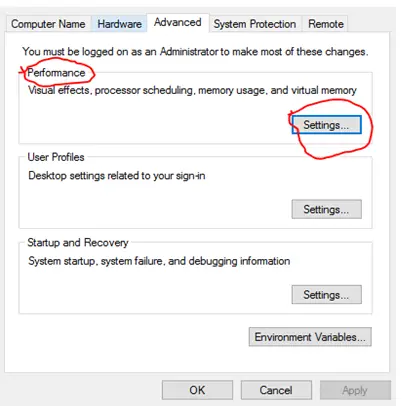402x406 pixels.
Task: Open the Hardware tab
Action: point(119,24)
